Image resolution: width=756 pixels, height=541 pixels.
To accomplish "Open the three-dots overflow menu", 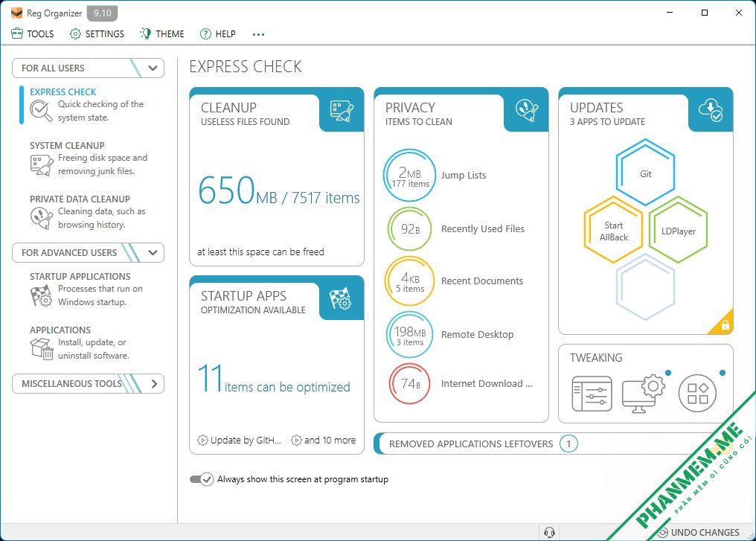I will tap(258, 34).
